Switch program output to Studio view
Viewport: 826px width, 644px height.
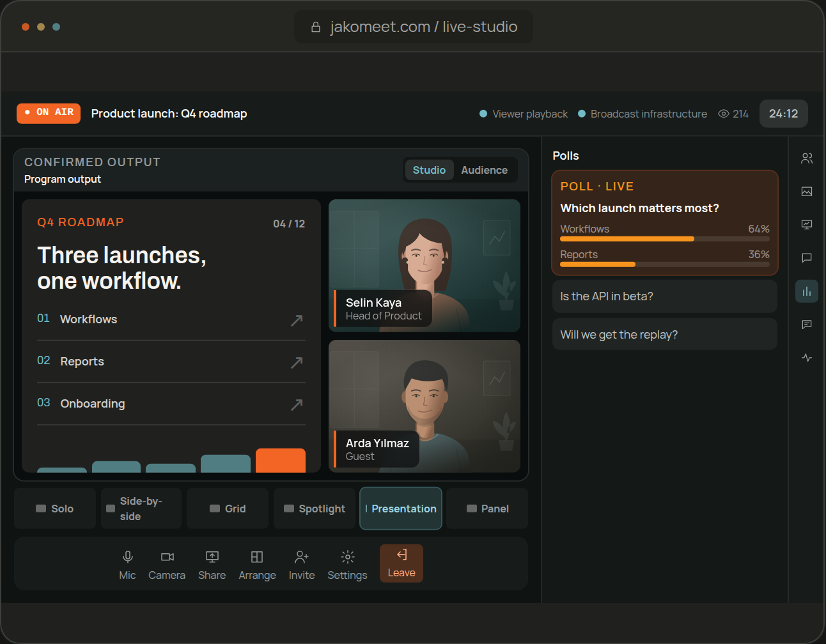pyautogui.click(x=429, y=170)
